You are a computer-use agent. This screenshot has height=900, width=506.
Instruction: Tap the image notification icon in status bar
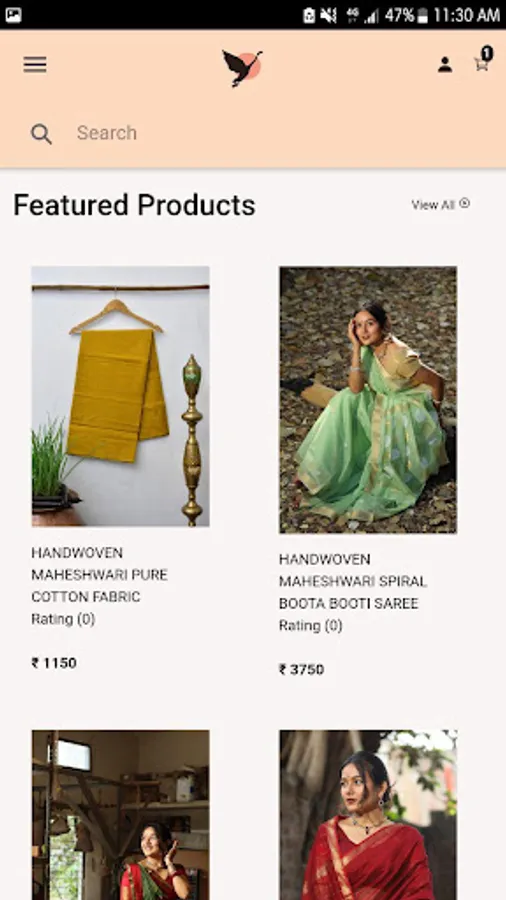click(13, 15)
